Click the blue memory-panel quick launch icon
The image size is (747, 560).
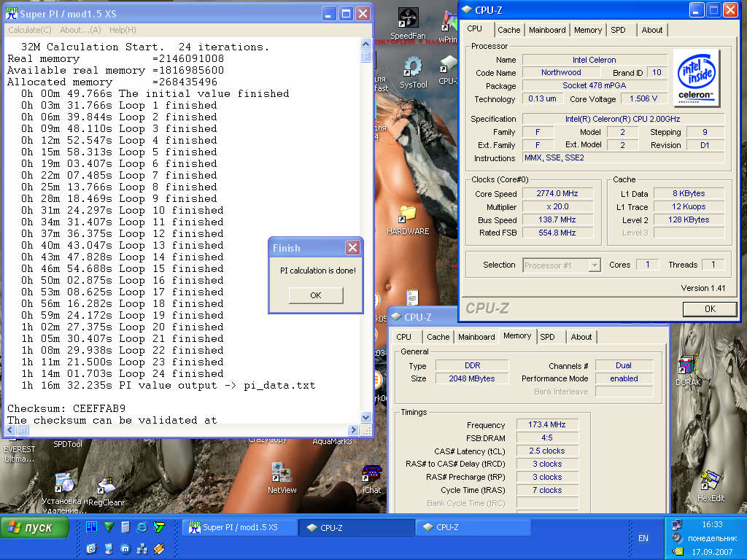tap(91, 526)
